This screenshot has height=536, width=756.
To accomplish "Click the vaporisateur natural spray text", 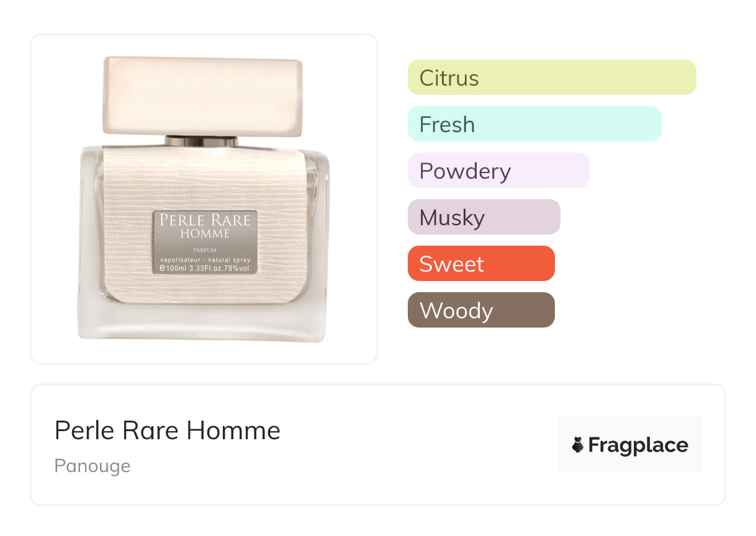I will pos(205,259).
